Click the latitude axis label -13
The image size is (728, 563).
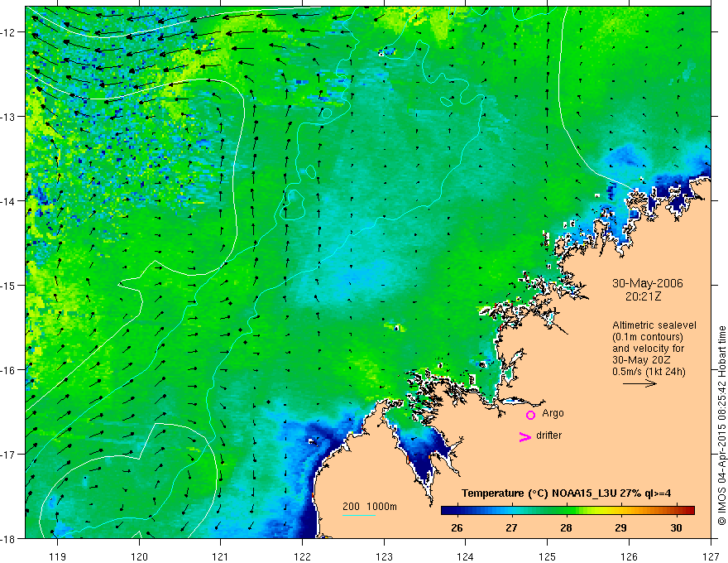[x=9, y=117]
